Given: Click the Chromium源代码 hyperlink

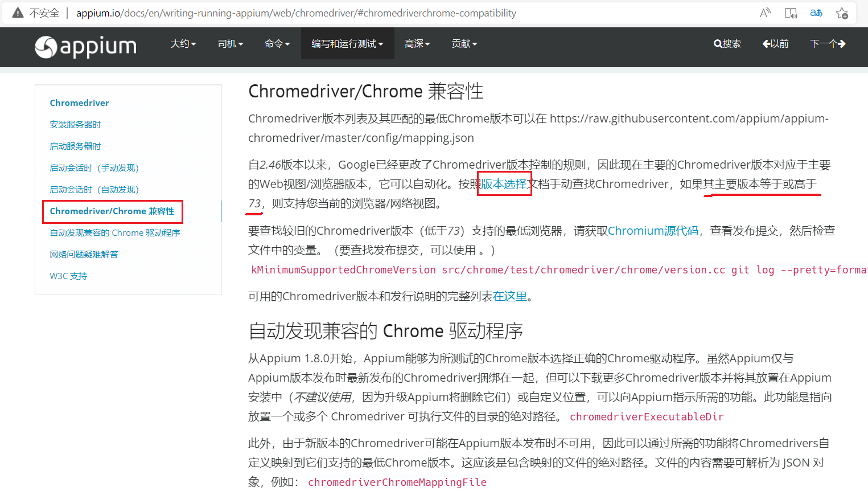Looking at the screenshot, I should [x=653, y=231].
